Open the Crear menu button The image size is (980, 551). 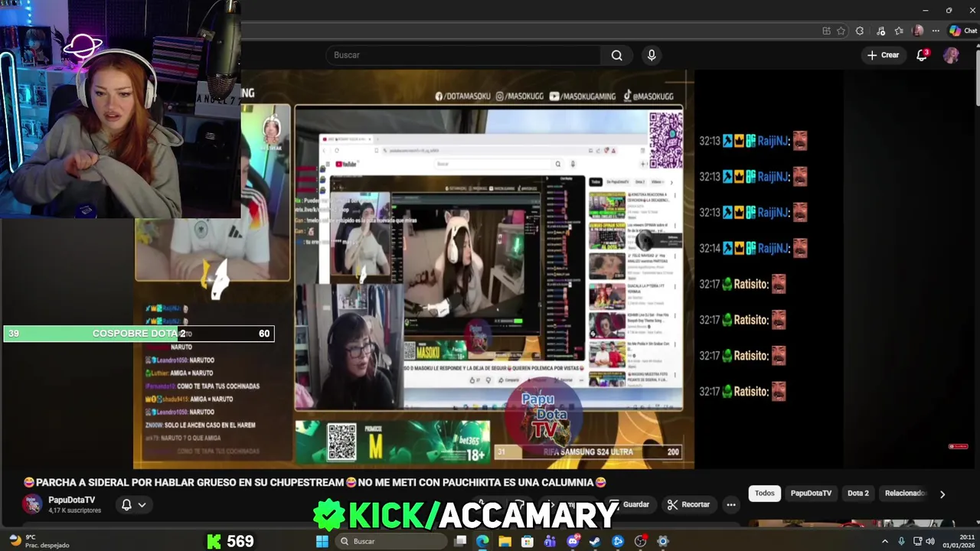883,55
